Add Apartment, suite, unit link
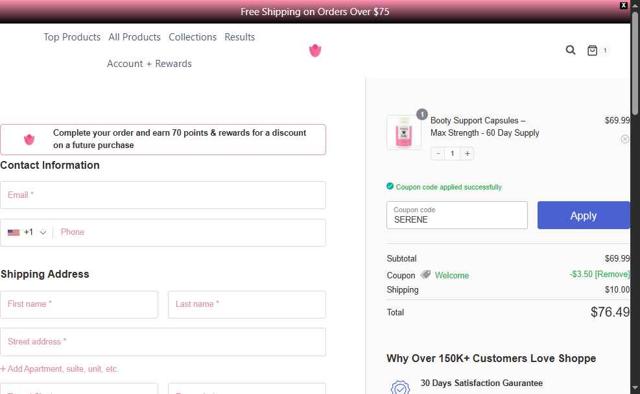The width and height of the screenshot is (640, 394). (60, 369)
